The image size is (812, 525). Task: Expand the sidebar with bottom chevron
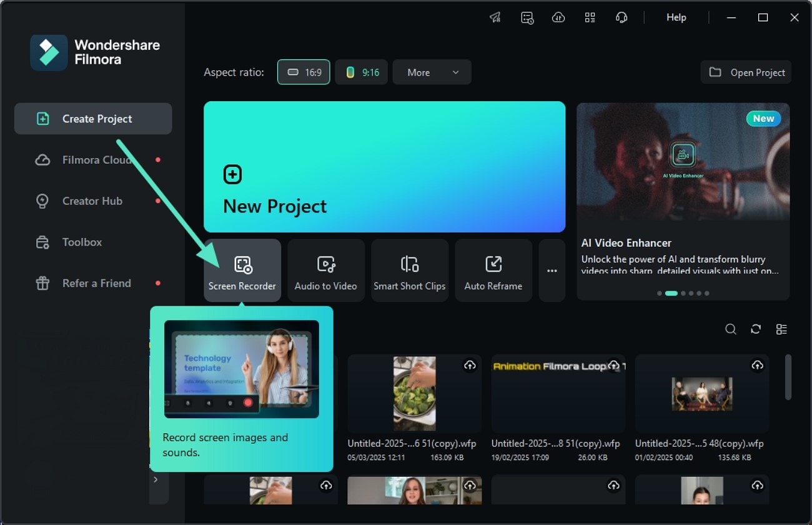(x=156, y=480)
